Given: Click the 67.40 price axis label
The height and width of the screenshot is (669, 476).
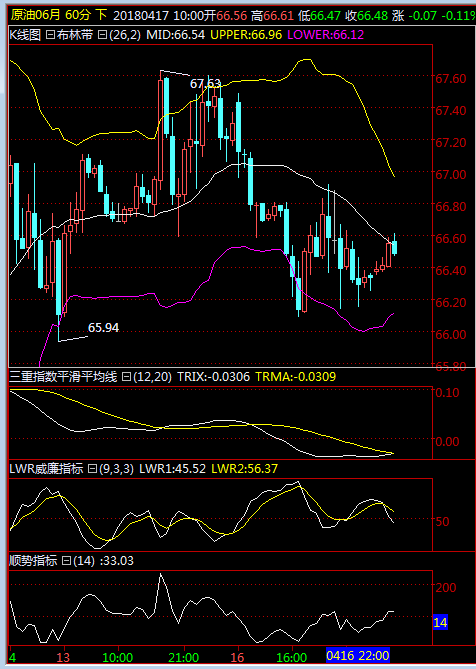Looking at the screenshot, I should tap(450, 111).
